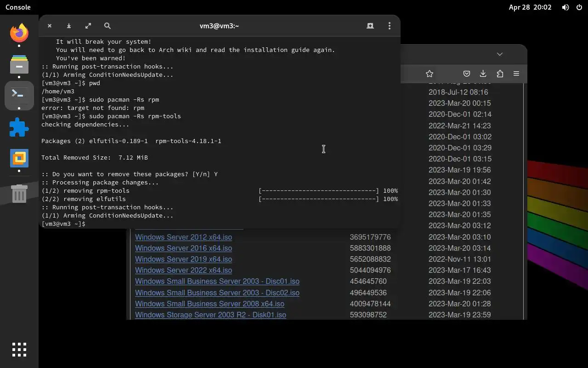The image size is (588, 368).
Task: Open Windows Storage Server 2003 R2 - Disk01.iso
Action: 210,315
